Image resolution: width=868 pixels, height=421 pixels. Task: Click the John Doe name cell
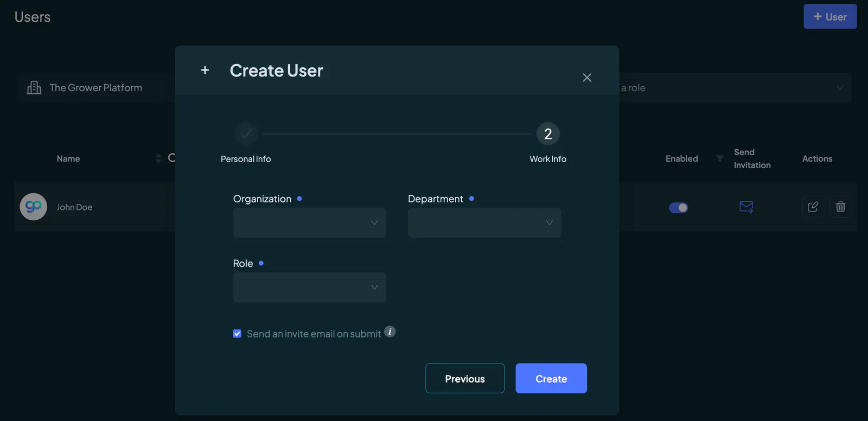[74, 207]
